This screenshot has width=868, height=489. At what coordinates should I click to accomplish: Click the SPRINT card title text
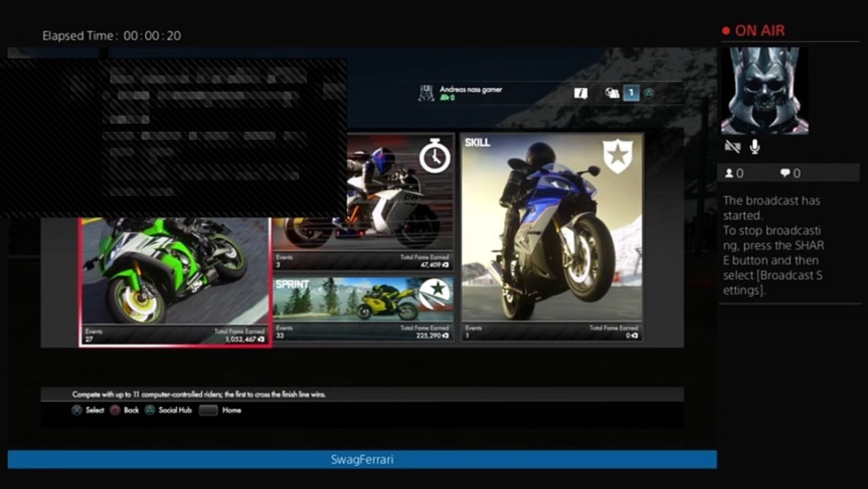pyautogui.click(x=293, y=284)
